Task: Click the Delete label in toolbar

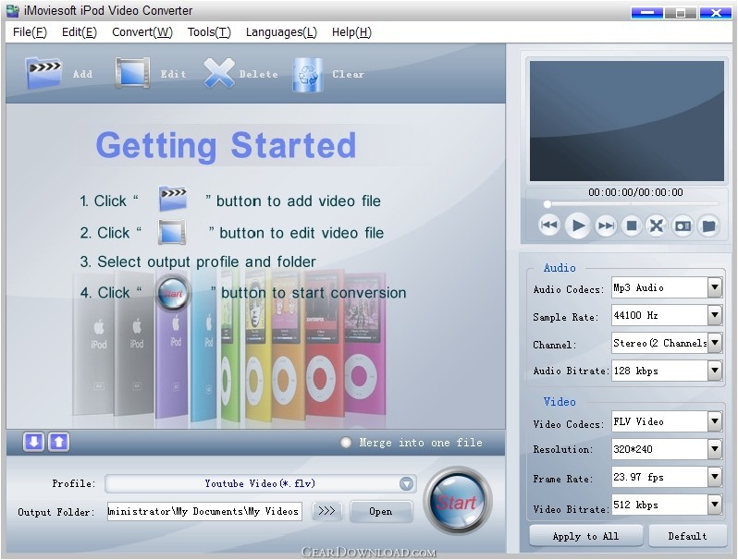Action: click(258, 74)
